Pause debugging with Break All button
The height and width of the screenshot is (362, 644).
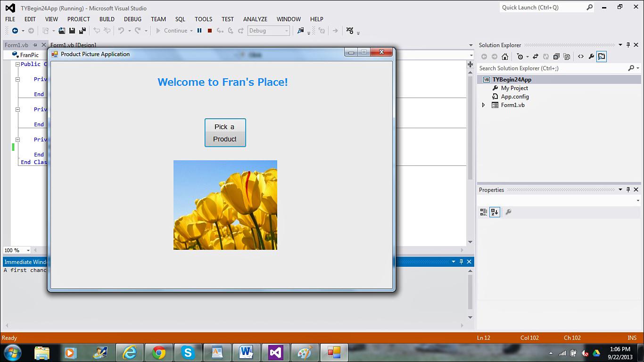(199, 31)
